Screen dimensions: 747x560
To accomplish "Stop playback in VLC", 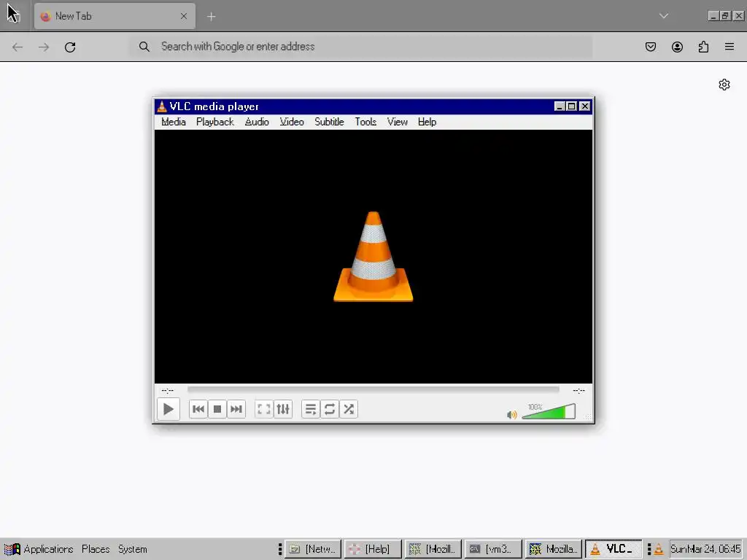I will click(x=217, y=409).
